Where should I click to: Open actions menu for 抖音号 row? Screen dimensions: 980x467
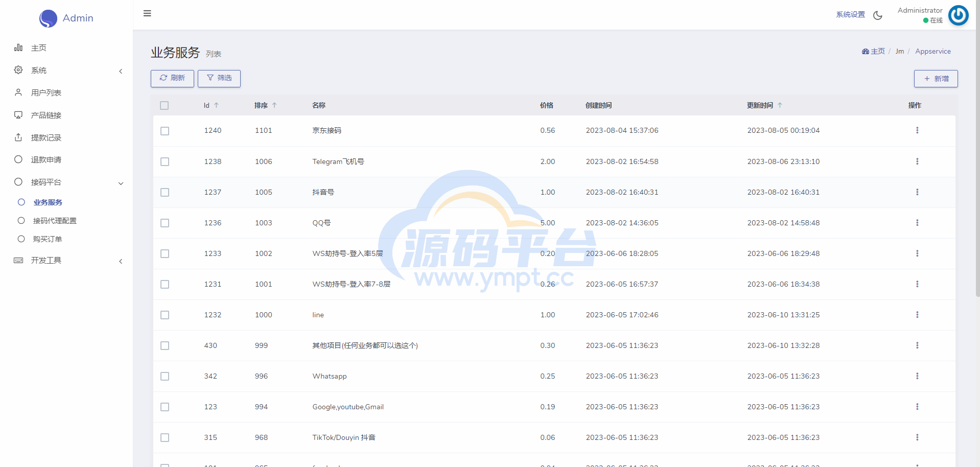[x=917, y=192]
